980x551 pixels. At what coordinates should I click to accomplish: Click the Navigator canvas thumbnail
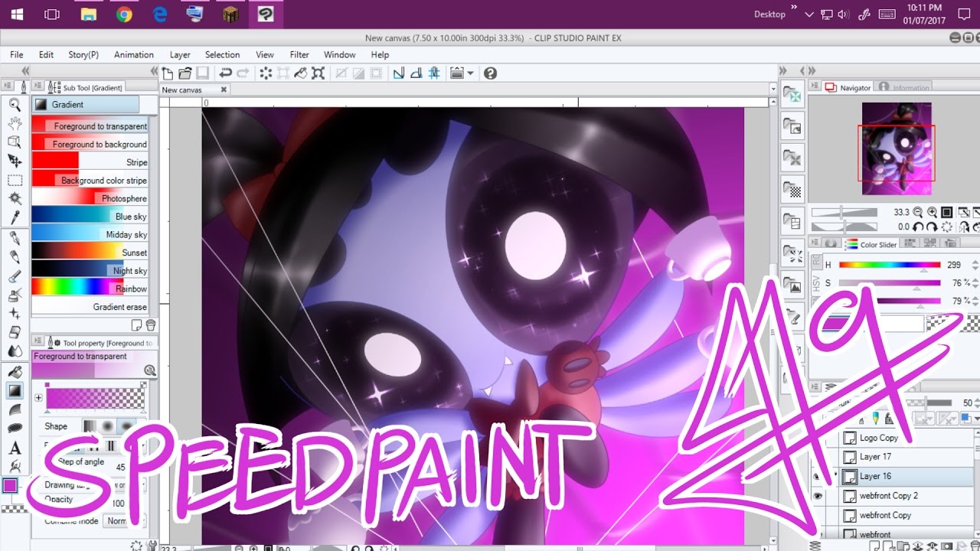(x=897, y=148)
